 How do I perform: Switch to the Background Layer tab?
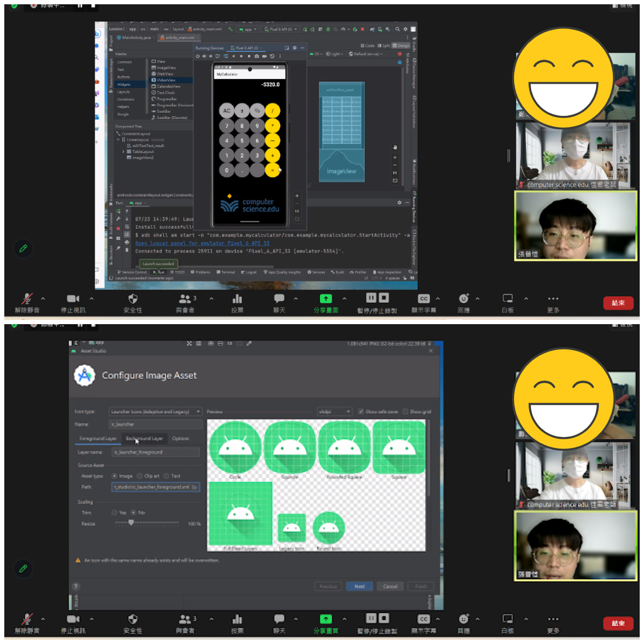pyautogui.click(x=144, y=438)
